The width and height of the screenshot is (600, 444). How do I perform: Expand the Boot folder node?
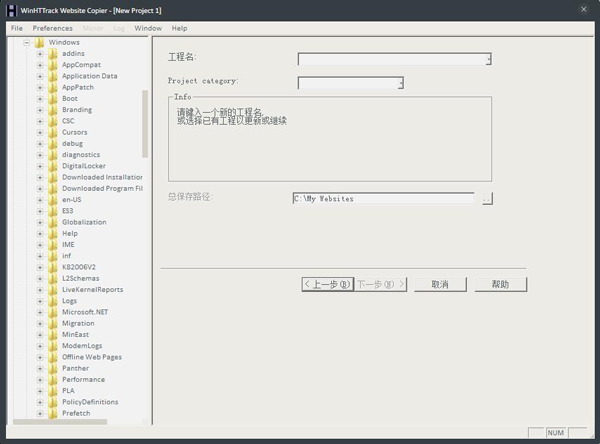tap(40, 99)
